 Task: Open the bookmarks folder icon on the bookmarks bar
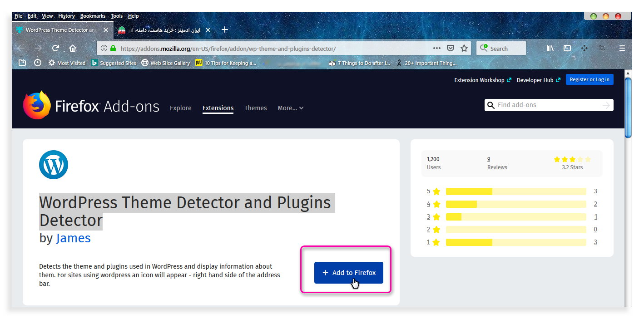(x=22, y=63)
